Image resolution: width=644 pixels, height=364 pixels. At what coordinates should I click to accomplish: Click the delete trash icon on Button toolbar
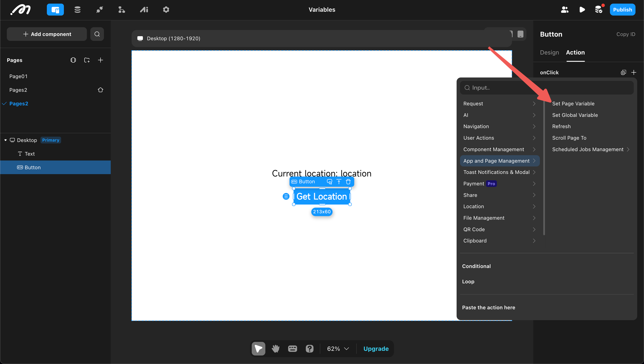click(x=348, y=182)
